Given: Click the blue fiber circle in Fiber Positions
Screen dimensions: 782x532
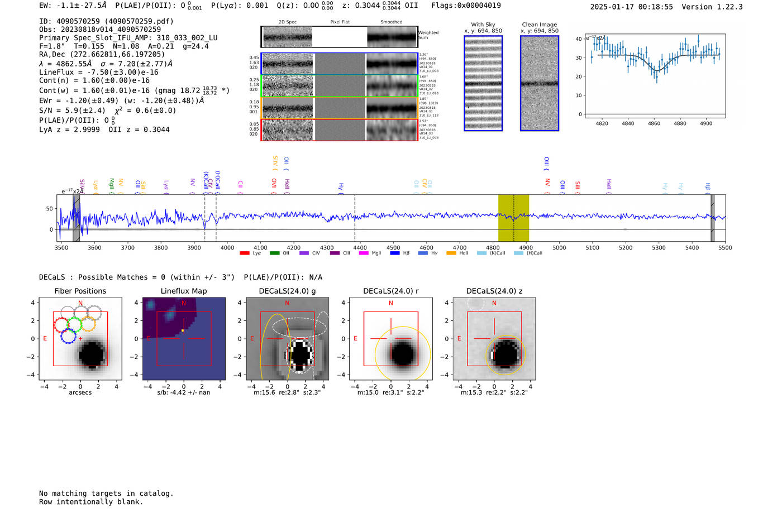Looking at the screenshot, I should pyautogui.click(x=68, y=336).
